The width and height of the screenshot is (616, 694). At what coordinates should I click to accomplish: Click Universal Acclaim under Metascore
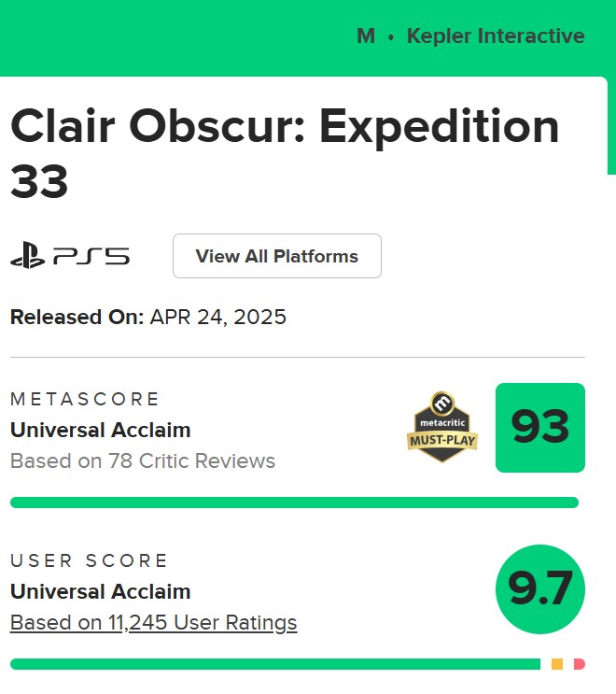100,430
